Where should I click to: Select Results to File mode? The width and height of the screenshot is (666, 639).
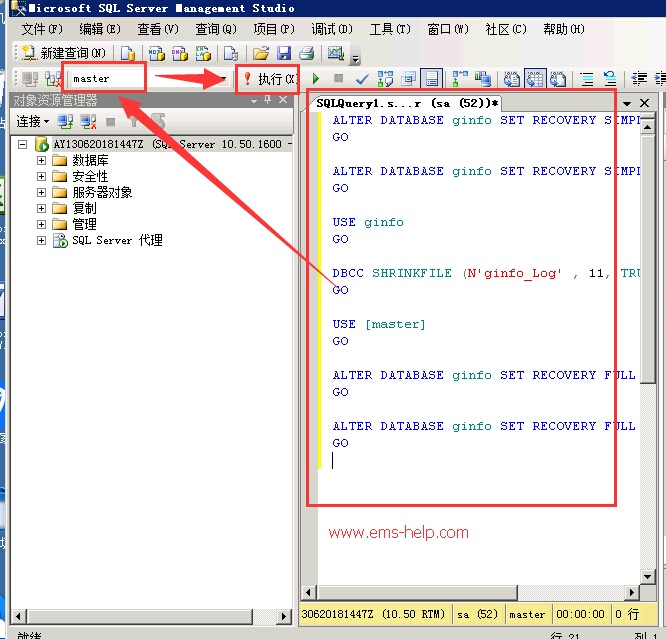coord(558,79)
